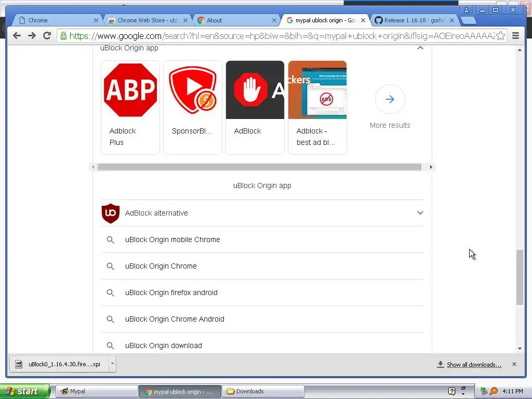Viewport: 532px width, 399px height.
Task: Click search icon beside uBlock Origin download
Action: coord(110,345)
